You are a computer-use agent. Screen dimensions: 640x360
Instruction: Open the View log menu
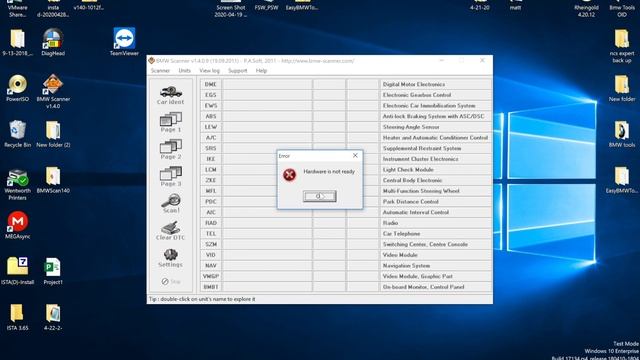click(x=209, y=71)
